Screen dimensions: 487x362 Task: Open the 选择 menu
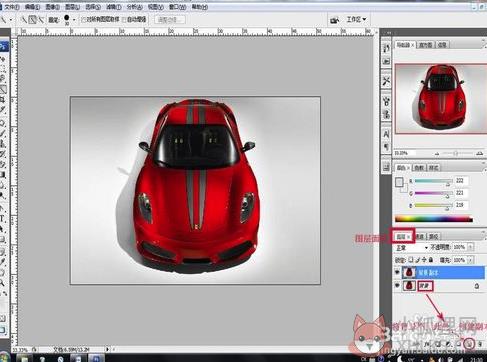point(93,6)
